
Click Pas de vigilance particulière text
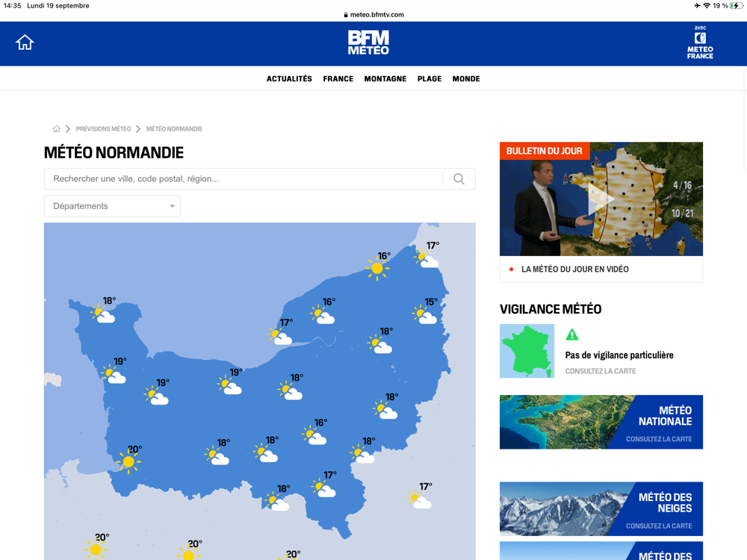pyautogui.click(x=619, y=355)
